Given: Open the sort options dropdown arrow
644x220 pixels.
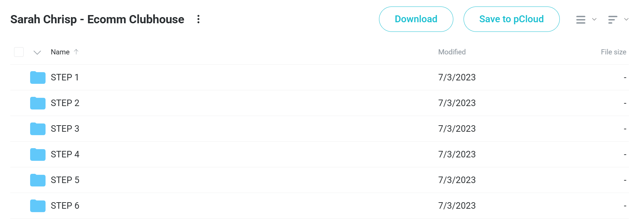Looking at the screenshot, I should pyautogui.click(x=626, y=19).
